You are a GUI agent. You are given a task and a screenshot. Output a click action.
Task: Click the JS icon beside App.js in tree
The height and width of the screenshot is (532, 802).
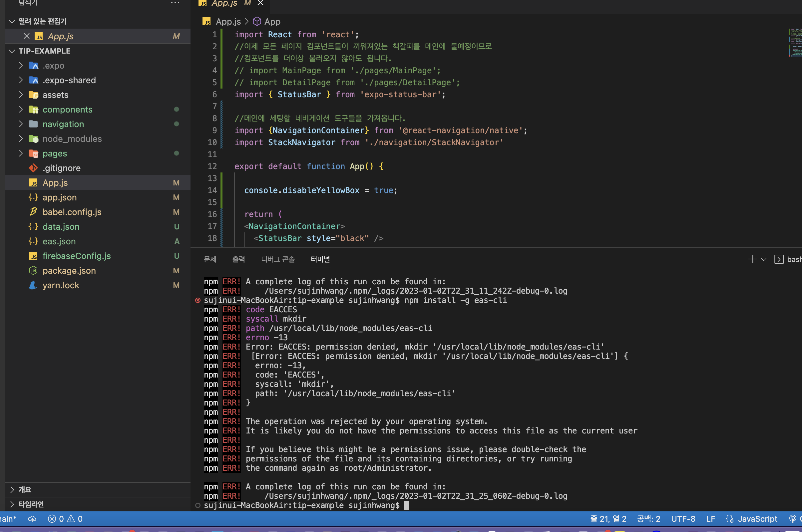(x=34, y=183)
